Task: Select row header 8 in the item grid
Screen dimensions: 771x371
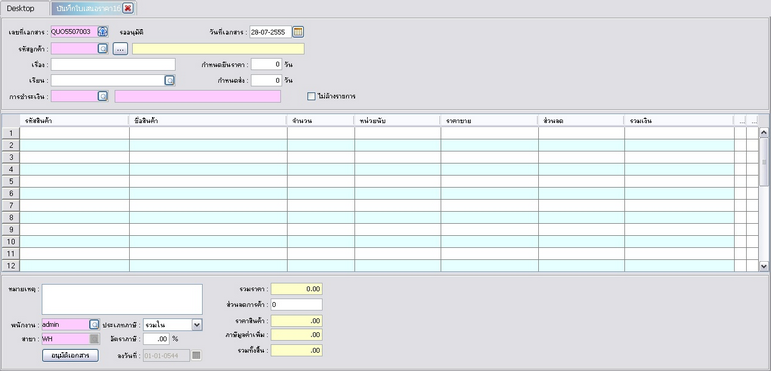Action: click(x=11, y=217)
